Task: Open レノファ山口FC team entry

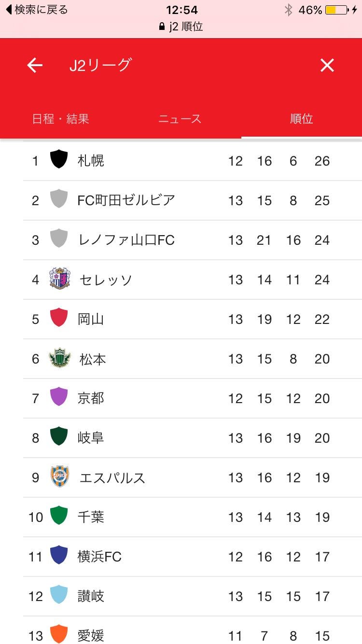Action: click(126, 239)
